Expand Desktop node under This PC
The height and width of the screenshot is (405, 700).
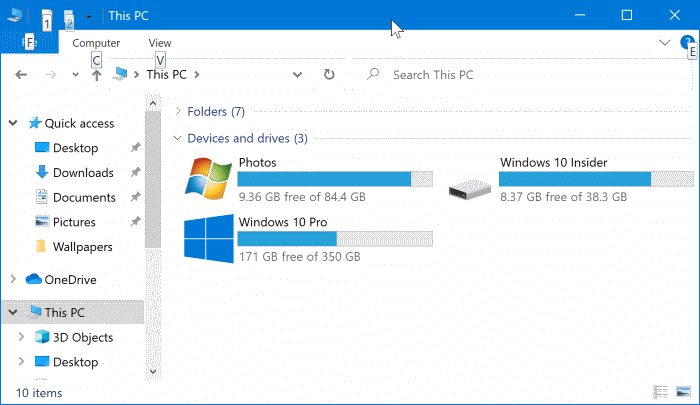[21, 361]
